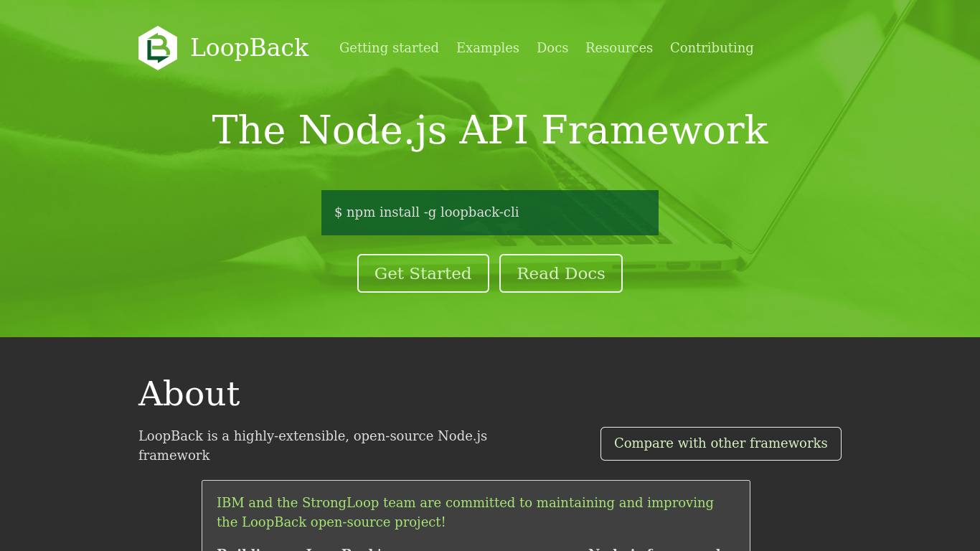Open the LoopBack home title link
980x551 pixels.
[249, 48]
